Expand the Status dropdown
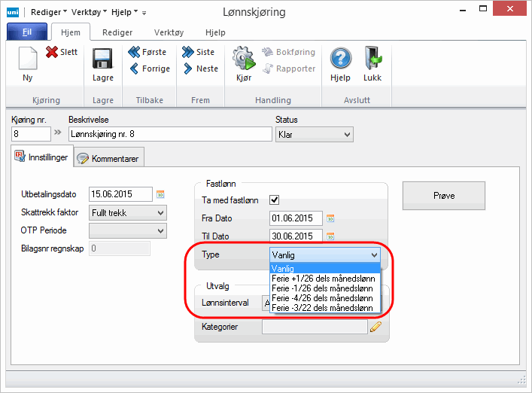 click(x=346, y=135)
